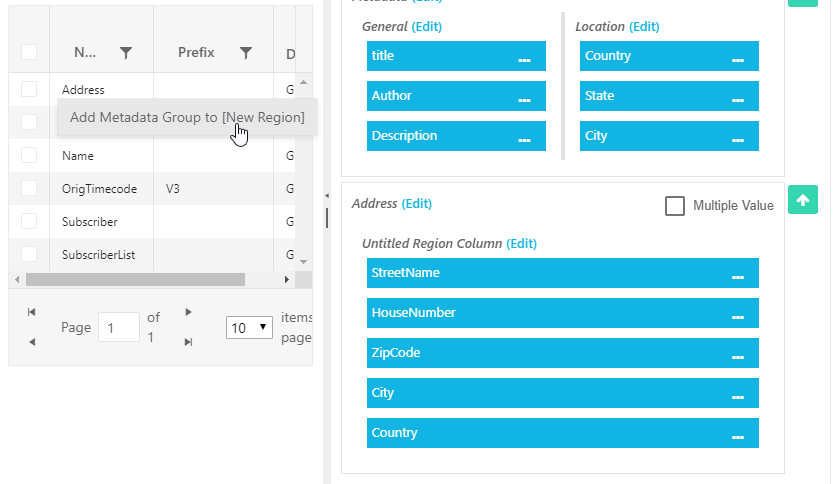Open the ellipsis menu on StreetName field
The width and height of the screenshot is (837, 484).
[x=738, y=274]
